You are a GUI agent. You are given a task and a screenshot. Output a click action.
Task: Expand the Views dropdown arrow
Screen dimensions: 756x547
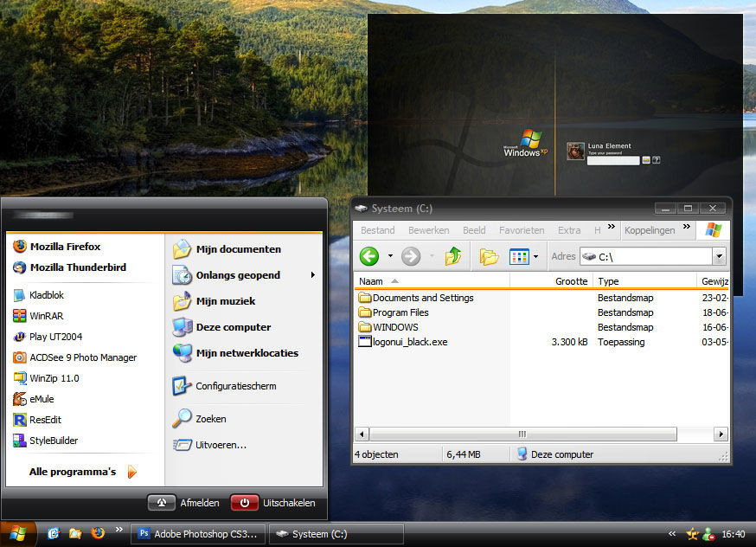coord(535,256)
